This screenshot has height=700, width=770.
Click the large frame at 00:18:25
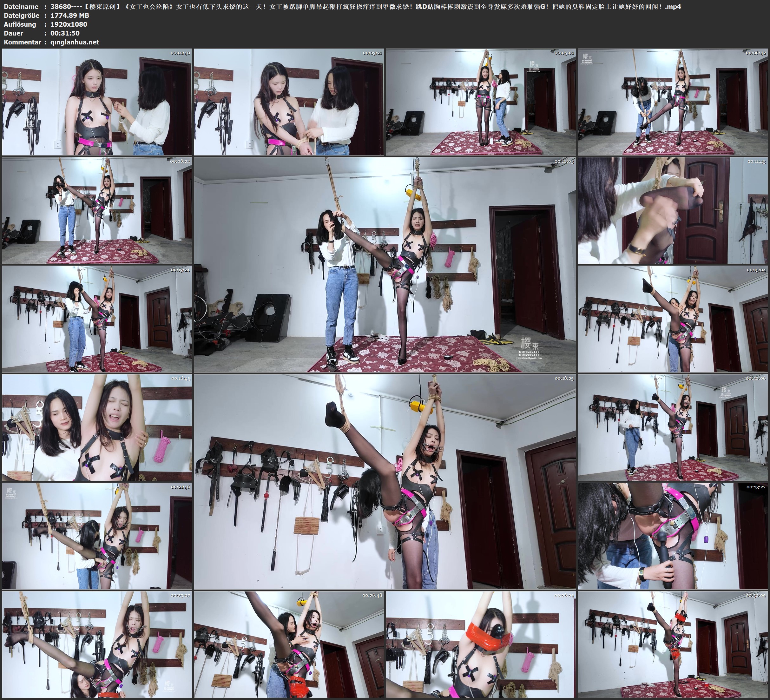click(385, 481)
